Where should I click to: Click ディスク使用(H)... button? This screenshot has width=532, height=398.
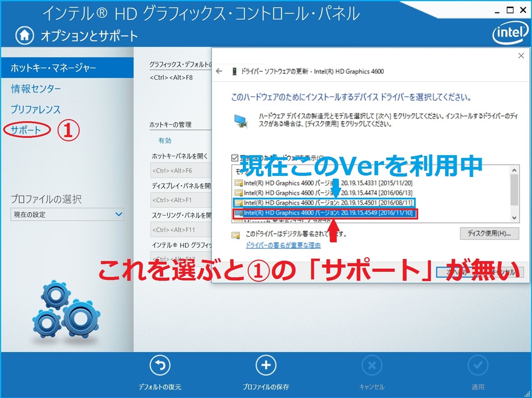[x=489, y=234]
